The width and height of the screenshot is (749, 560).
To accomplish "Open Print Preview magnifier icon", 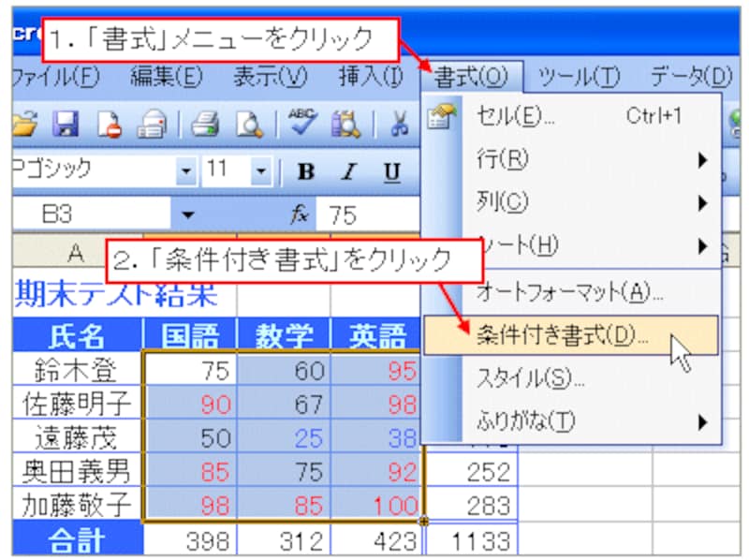I will pyautogui.click(x=249, y=125).
